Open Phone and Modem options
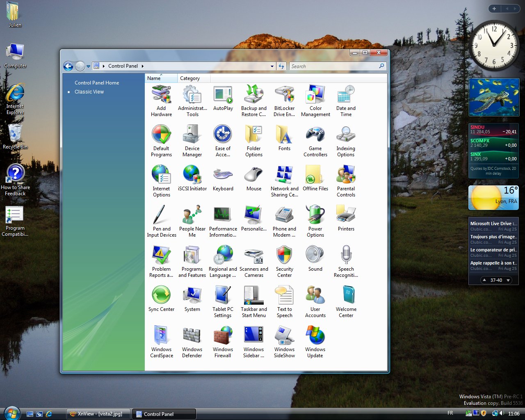The image size is (525, 420). point(284,221)
